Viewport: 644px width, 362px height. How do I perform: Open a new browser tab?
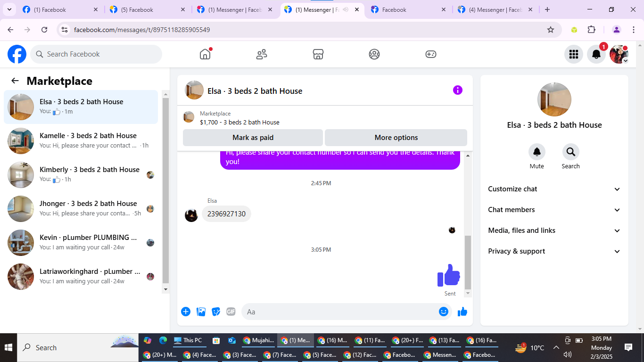[x=547, y=9]
